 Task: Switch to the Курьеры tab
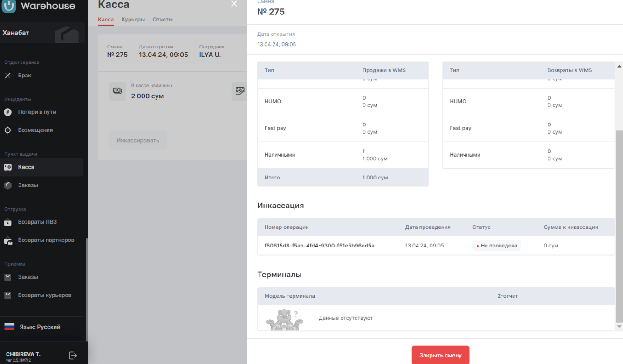click(x=133, y=20)
